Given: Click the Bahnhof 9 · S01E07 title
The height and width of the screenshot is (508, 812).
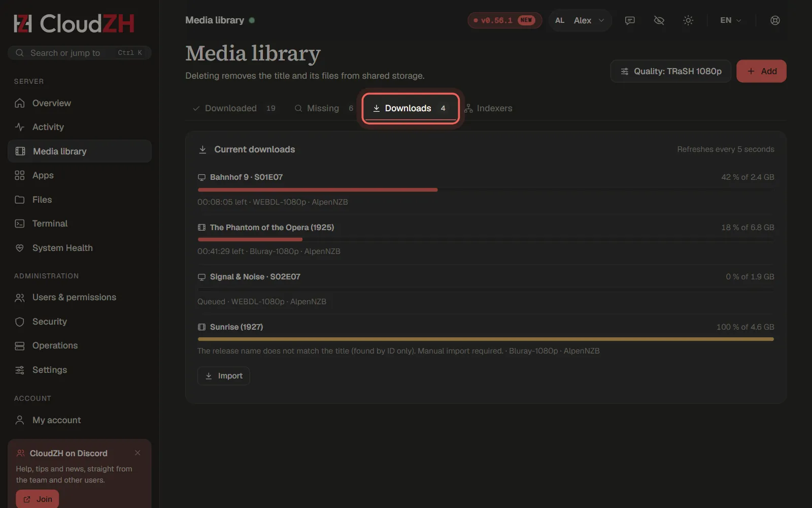Looking at the screenshot, I should (x=246, y=177).
